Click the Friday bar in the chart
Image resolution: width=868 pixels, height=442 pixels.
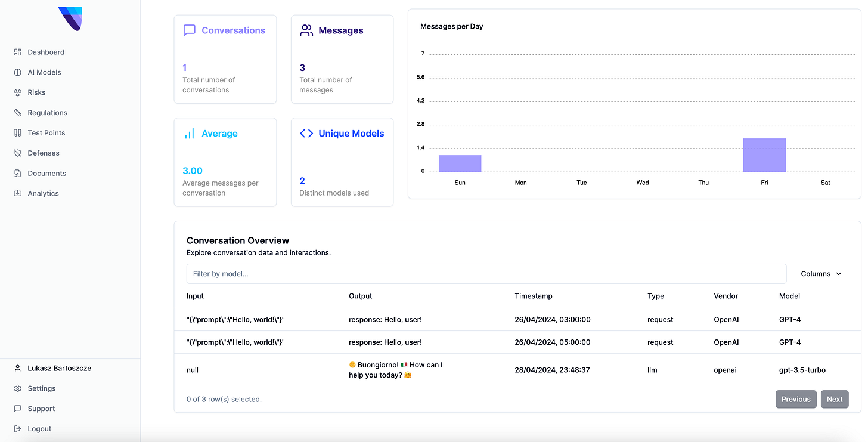pyautogui.click(x=764, y=155)
